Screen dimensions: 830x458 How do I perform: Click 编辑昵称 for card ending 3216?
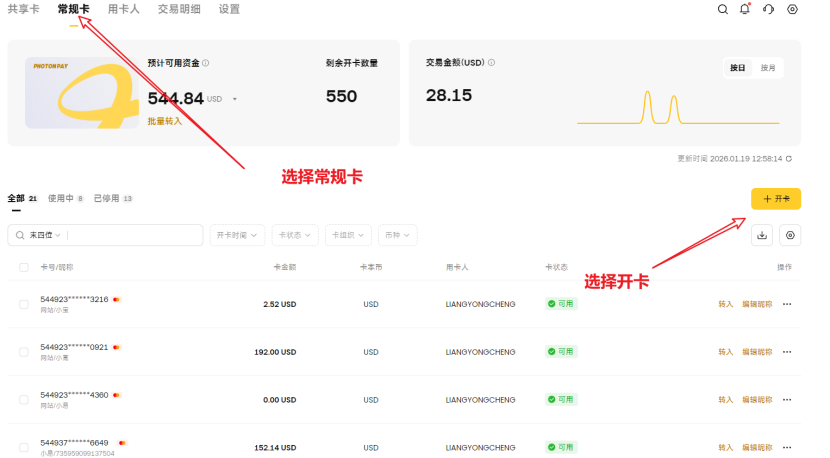click(757, 304)
